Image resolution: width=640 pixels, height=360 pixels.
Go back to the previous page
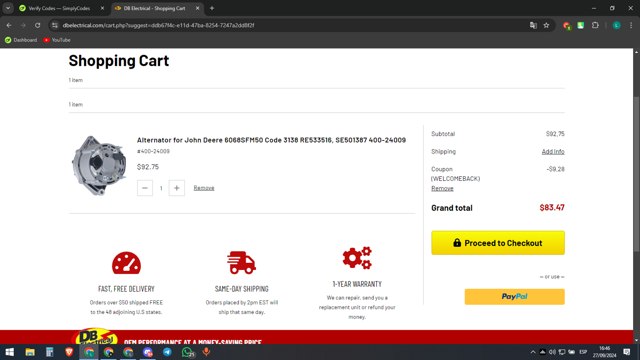coord(9,25)
